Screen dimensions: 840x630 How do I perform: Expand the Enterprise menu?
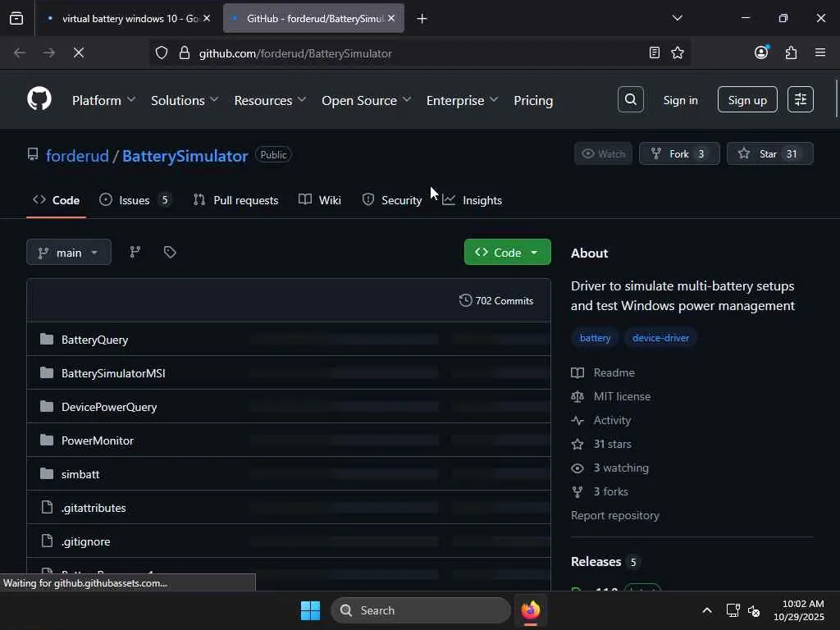click(x=463, y=100)
